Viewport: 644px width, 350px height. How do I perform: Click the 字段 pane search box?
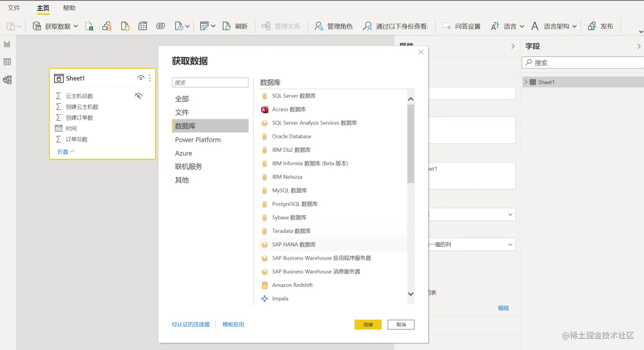(583, 63)
